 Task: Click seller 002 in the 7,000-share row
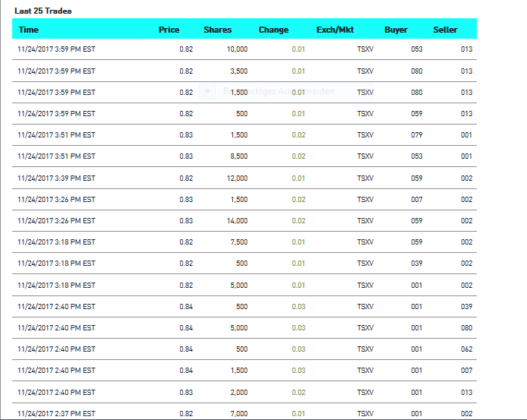(466, 414)
